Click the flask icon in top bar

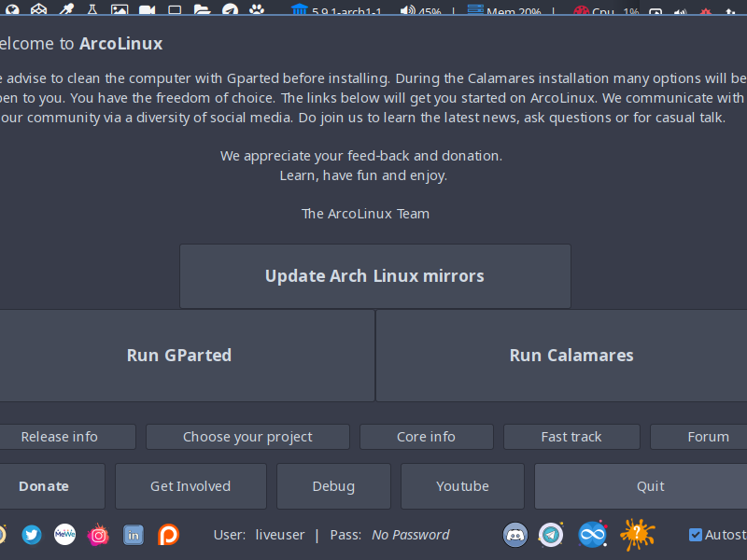[92, 8]
